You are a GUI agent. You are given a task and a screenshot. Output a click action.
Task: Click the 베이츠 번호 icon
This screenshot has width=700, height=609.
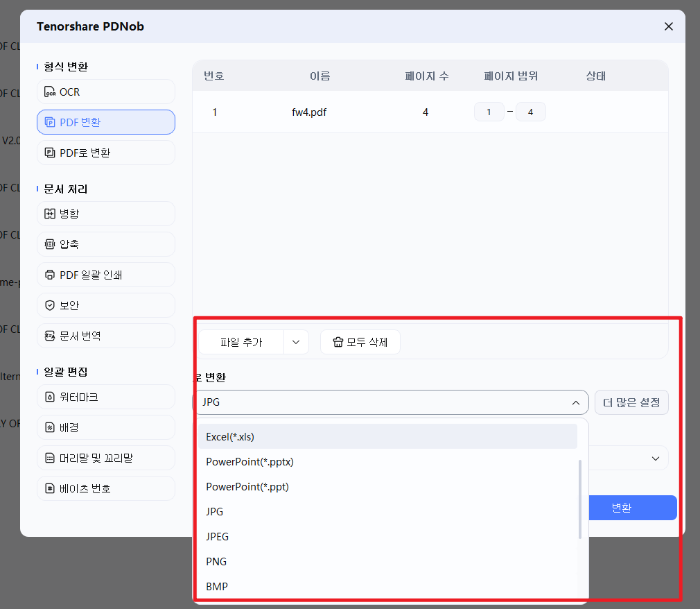coord(50,488)
